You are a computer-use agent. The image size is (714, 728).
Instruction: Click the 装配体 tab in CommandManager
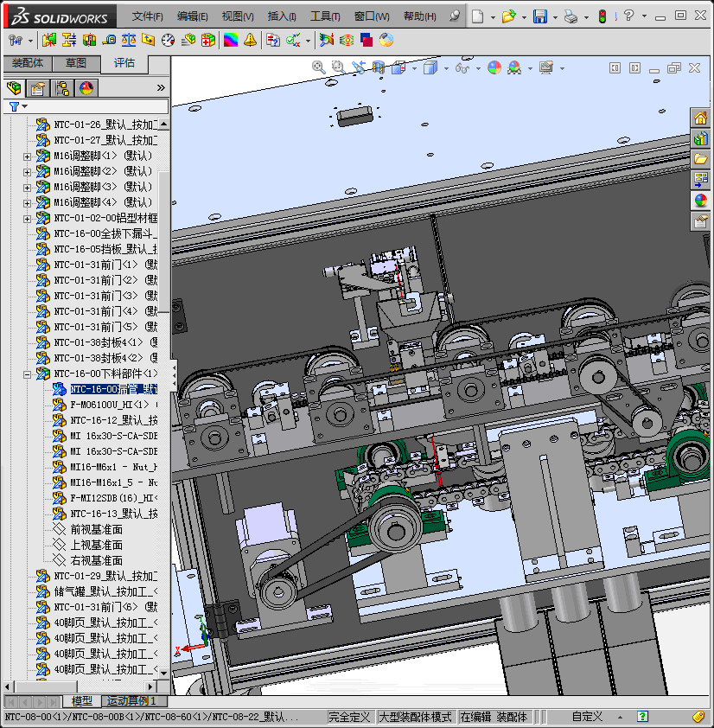tap(28, 63)
